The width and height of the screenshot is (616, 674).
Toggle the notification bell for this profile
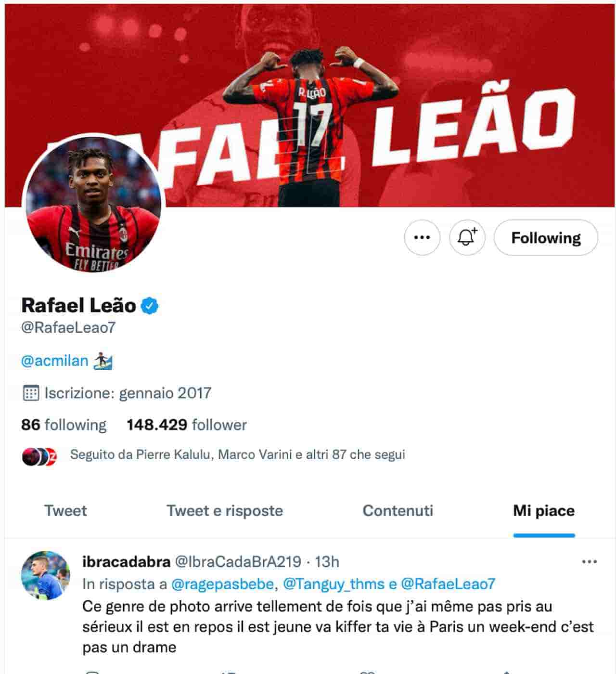coord(467,237)
